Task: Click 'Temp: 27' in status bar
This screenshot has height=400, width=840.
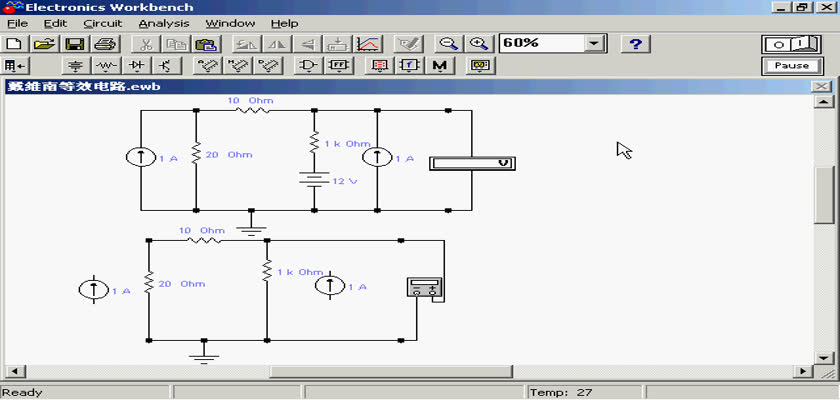Action: pyautogui.click(x=561, y=393)
